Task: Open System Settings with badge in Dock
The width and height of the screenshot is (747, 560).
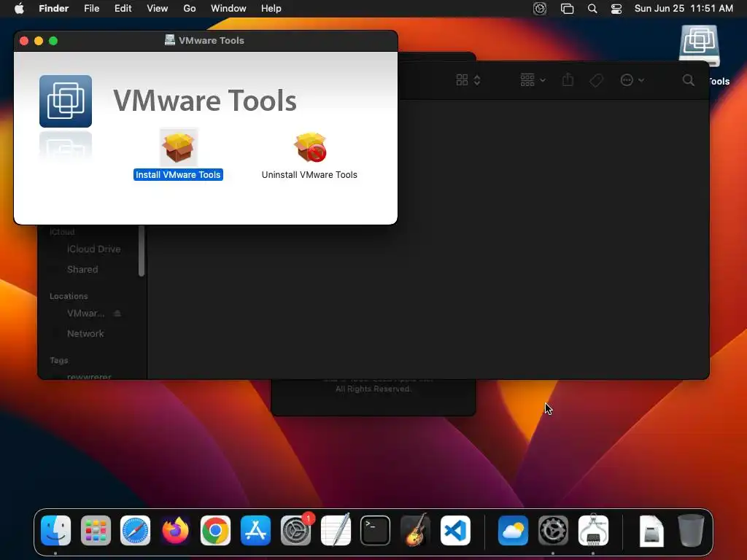Action: [295, 530]
